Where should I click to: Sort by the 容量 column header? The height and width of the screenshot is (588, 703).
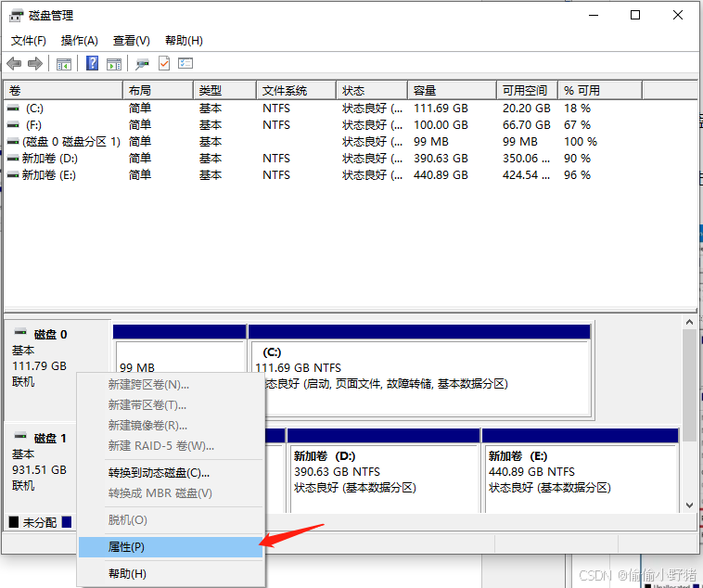(x=453, y=91)
